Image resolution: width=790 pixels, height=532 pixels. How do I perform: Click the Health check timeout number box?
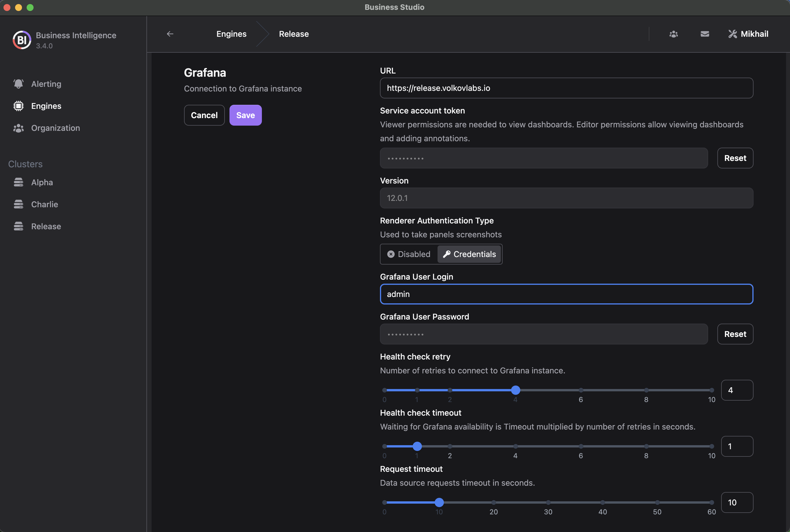(x=737, y=446)
